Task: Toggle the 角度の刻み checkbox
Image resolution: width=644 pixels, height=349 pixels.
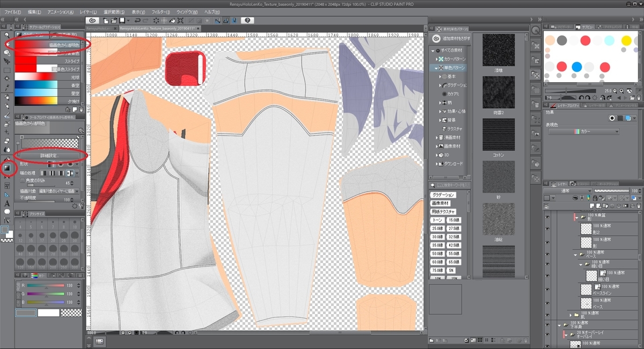Action: (22, 181)
